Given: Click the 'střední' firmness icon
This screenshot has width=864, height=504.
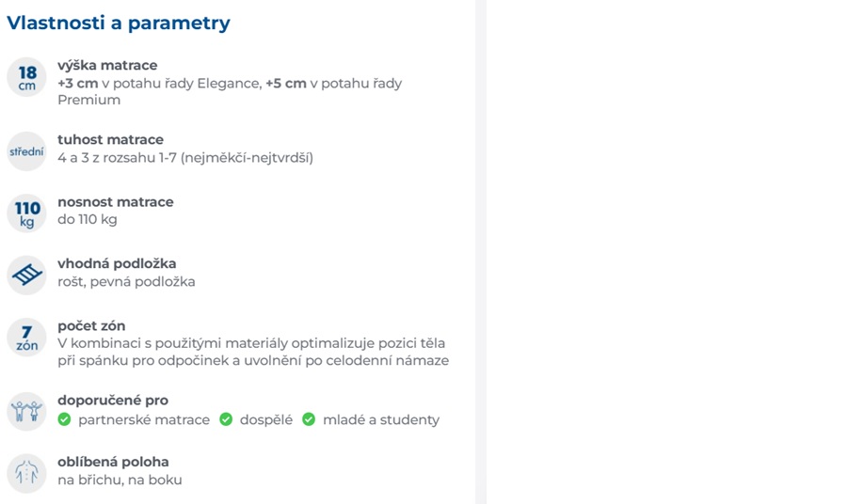Looking at the screenshot, I should click(x=26, y=151).
